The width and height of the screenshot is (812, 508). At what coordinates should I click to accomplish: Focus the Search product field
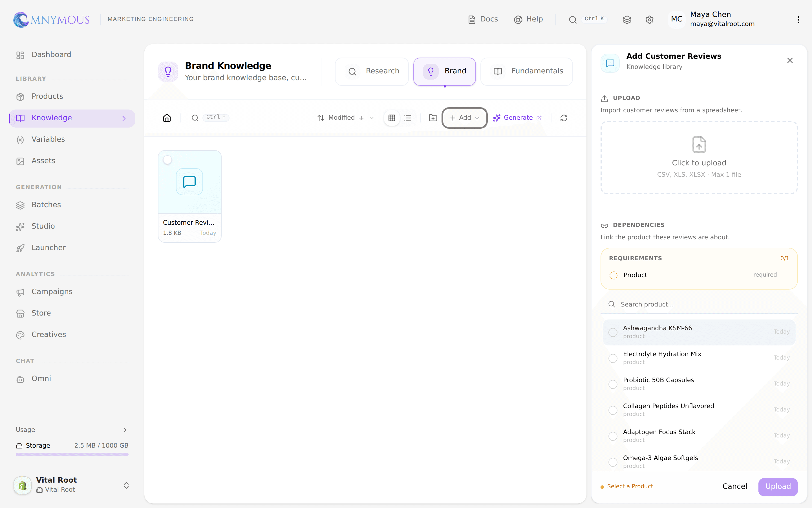[x=699, y=305]
